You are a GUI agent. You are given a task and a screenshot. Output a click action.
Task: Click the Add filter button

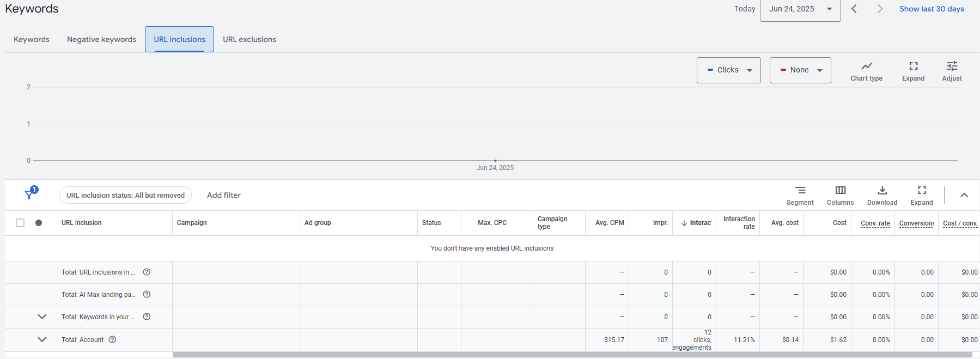point(224,195)
